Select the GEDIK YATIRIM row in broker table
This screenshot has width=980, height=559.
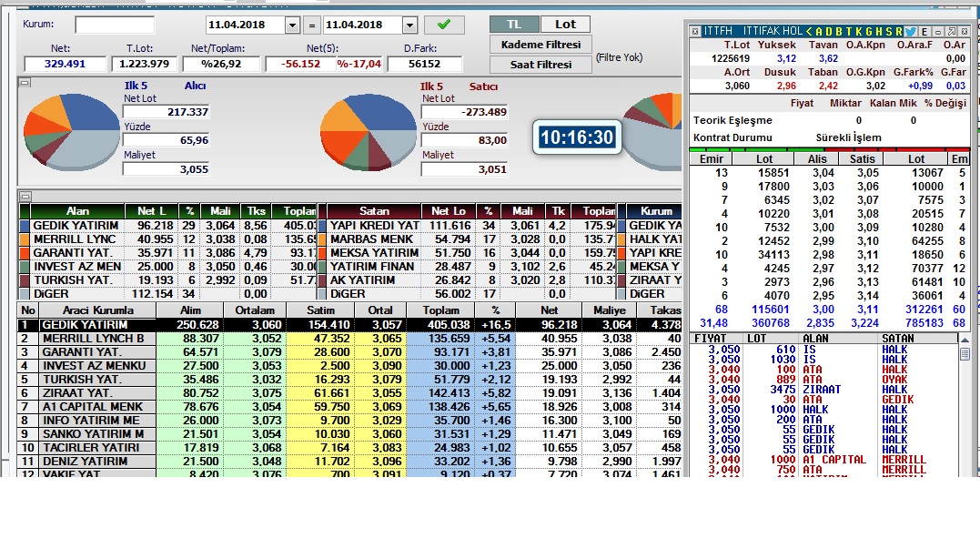tap(349, 325)
